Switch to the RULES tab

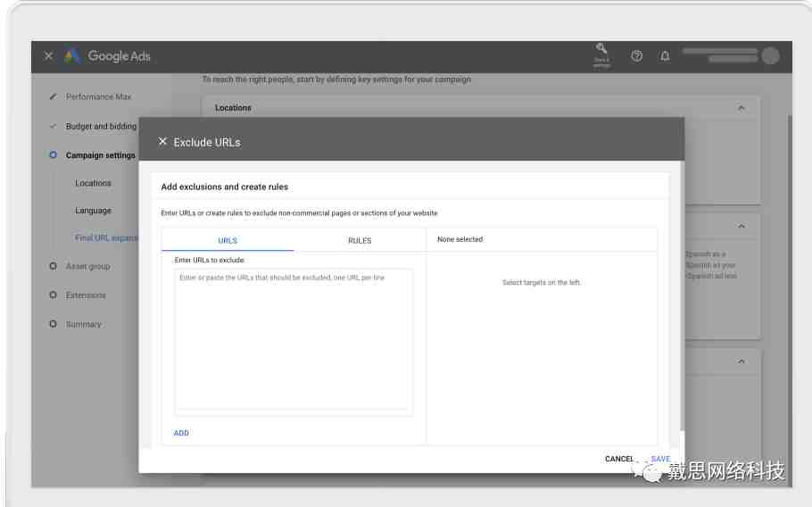[x=360, y=240]
